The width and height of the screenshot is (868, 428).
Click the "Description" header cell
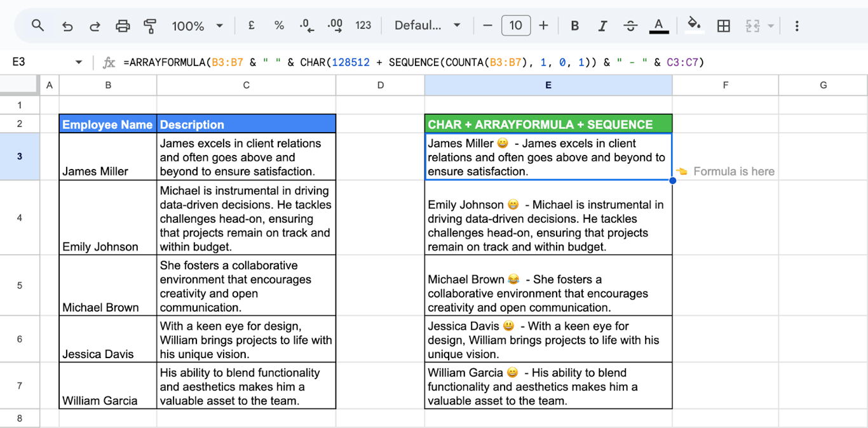coord(247,124)
